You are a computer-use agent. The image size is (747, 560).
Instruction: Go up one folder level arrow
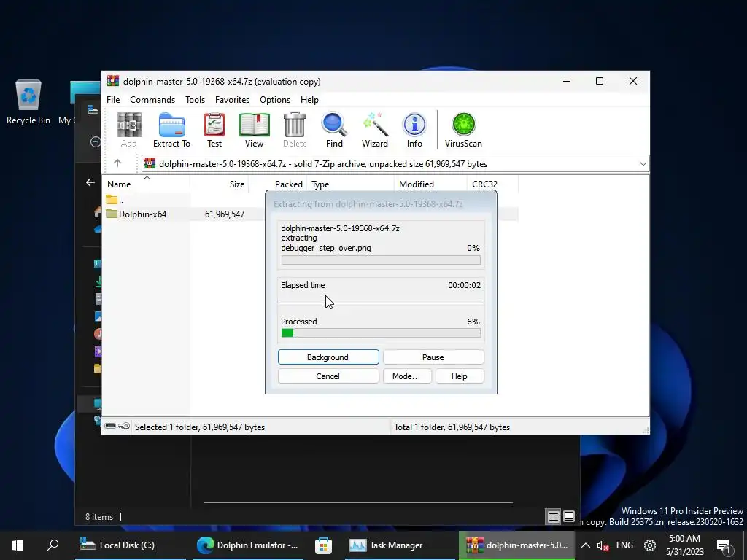pos(117,163)
